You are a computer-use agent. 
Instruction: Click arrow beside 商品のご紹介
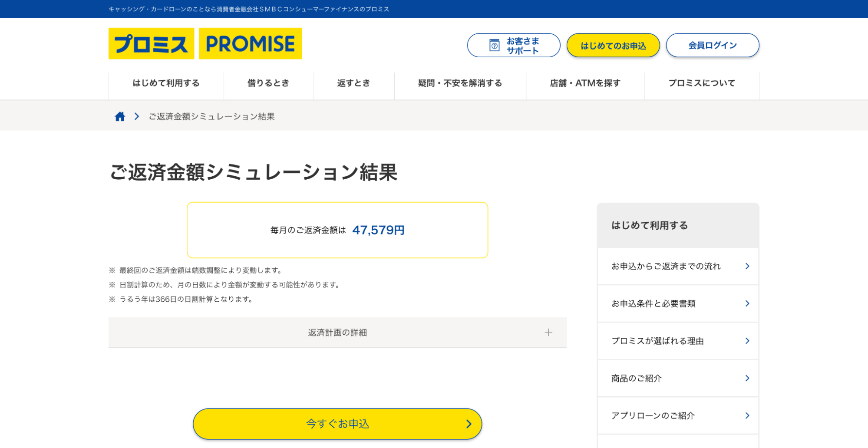coord(747,378)
